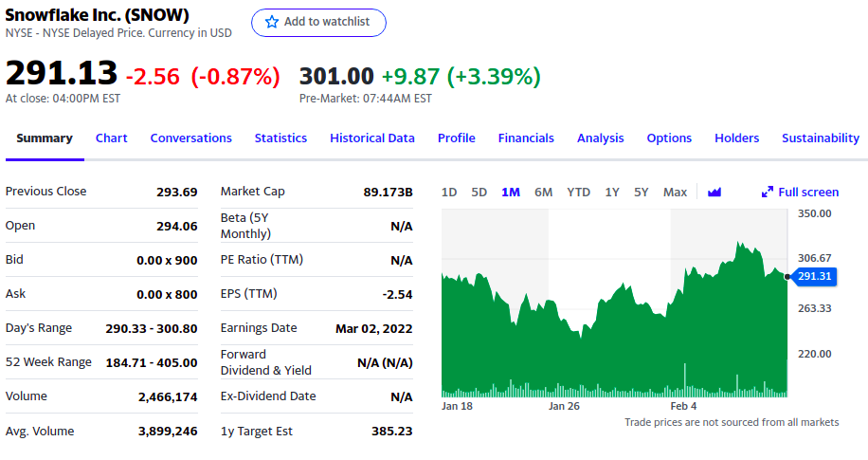The width and height of the screenshot is (868, 460).
Task: Select the Max chart range
Action: click(x=675, y=193)
